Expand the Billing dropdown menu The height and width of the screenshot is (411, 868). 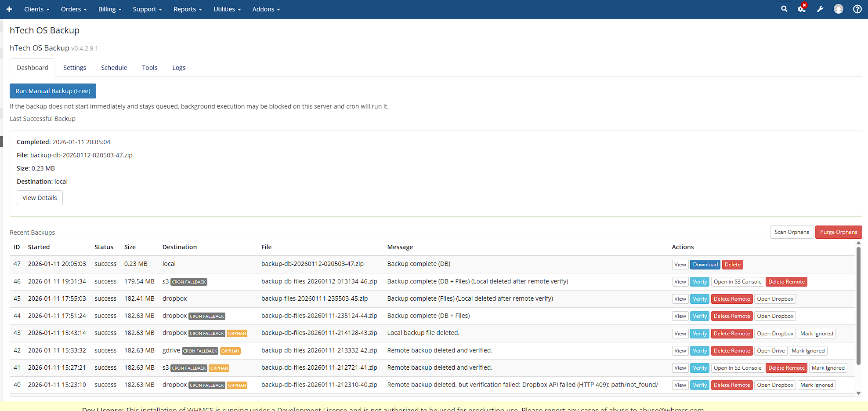110,9
